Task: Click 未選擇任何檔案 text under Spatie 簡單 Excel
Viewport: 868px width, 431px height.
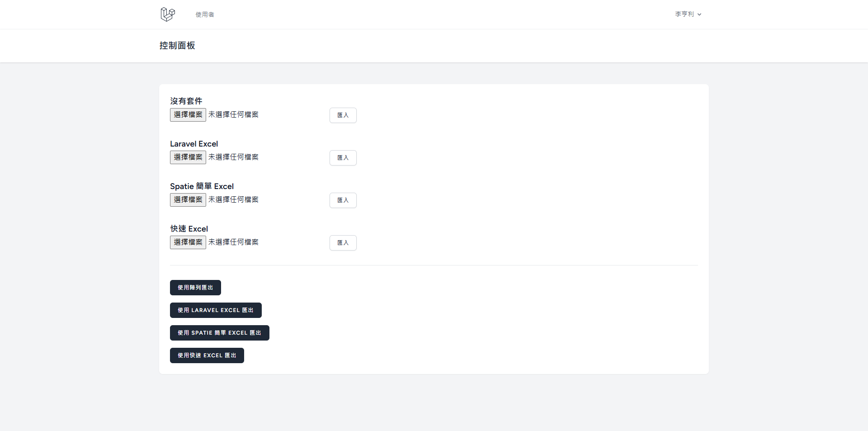Action: click(233, 200)
